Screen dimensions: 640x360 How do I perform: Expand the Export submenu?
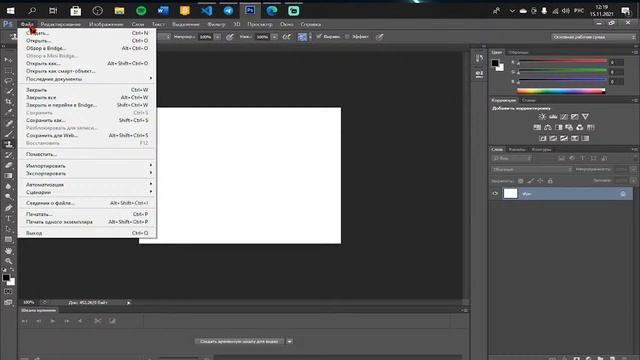pyautogui.click(x=87, y=173)
